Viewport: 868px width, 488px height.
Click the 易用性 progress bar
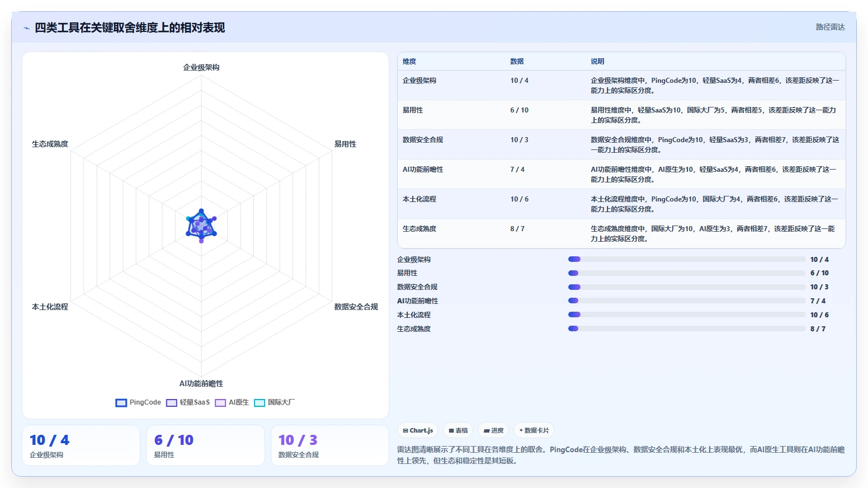click(687, 273)
